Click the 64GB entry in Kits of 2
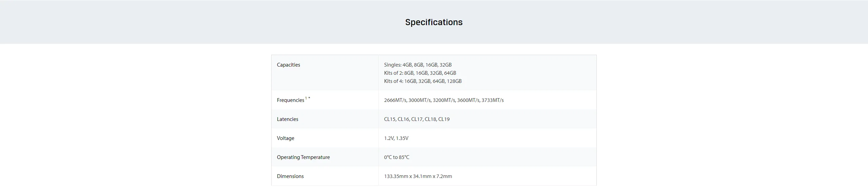The width and height of the screenshot is (868, 196). click(450, 73)
